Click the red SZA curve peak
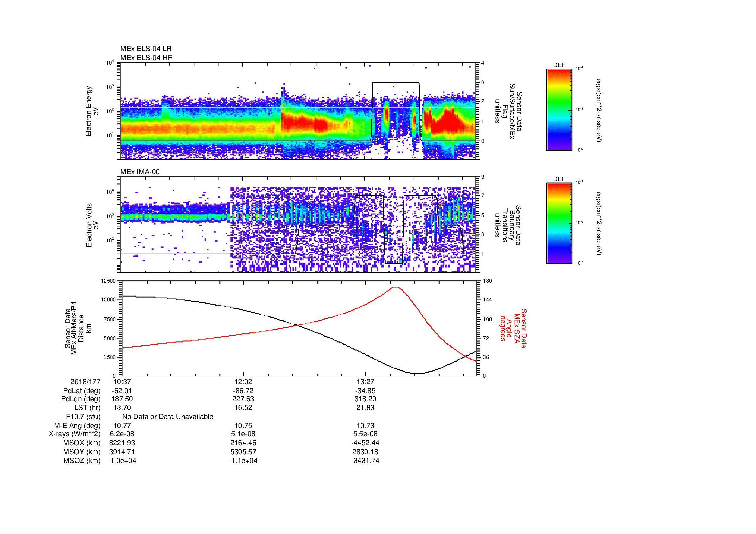756x534 pixels. coord(396,287)
